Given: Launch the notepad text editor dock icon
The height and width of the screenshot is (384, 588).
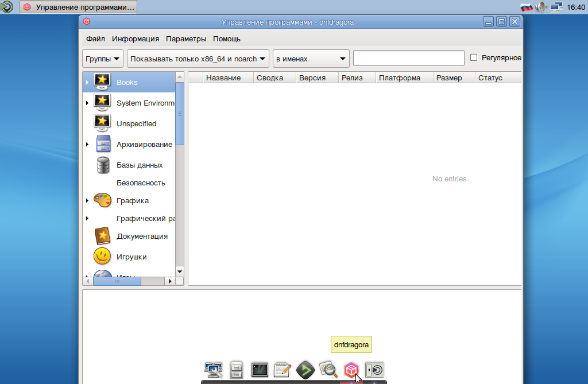Looking at the screenshot, I should click(x=283, y=370).
